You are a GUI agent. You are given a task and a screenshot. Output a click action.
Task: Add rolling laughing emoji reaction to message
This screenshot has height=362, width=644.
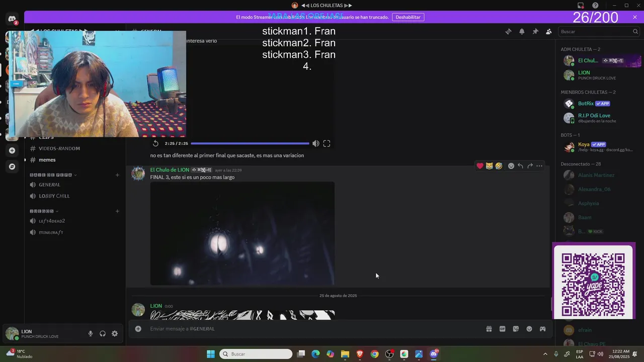tap(499, 166)
